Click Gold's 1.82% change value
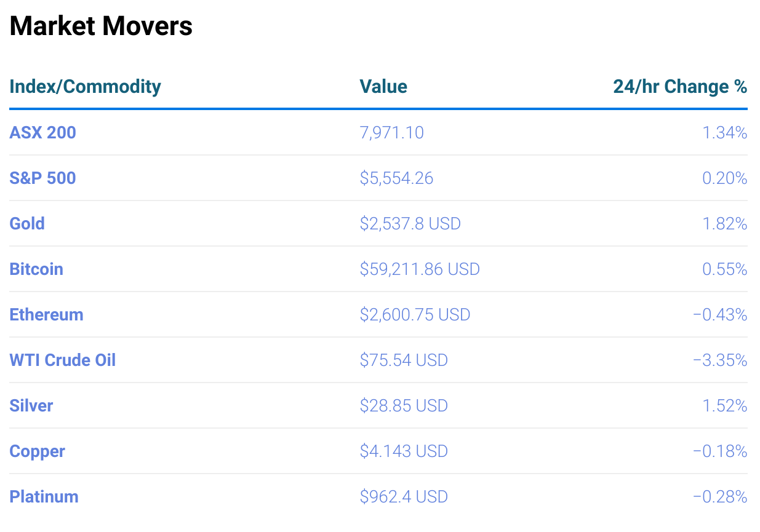The height and width of the screenshot is (532, 760). click(x=725, y=223)
